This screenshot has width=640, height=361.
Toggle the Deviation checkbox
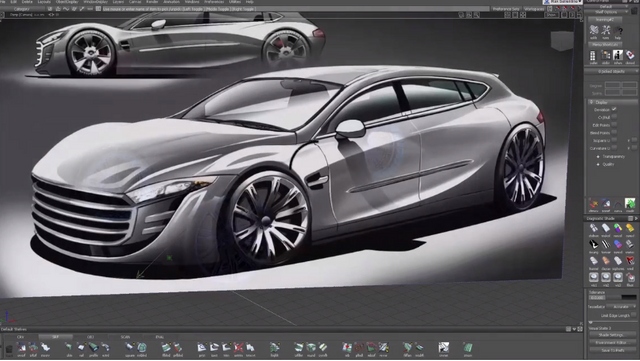point(614,109)
